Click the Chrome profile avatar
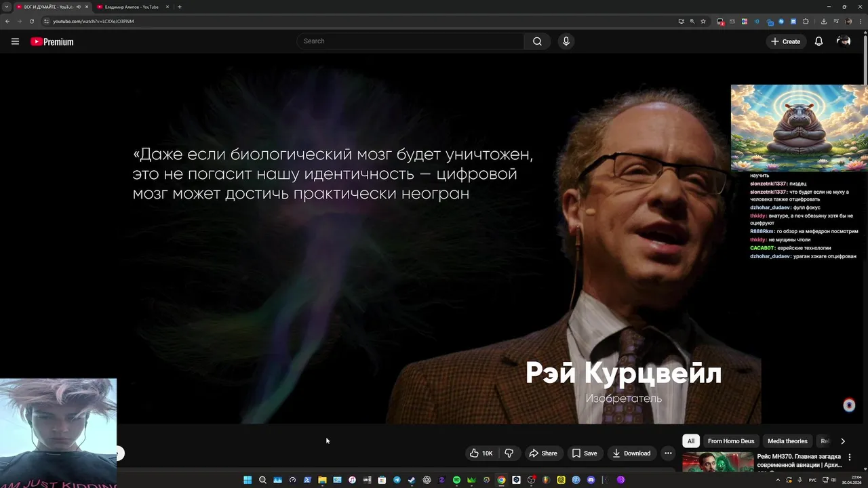 coord(848,21)
